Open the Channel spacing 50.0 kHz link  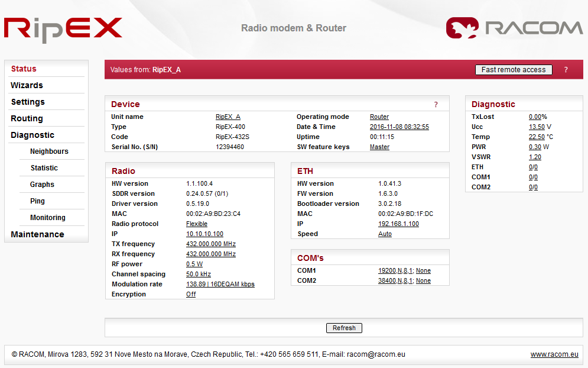(199, 274)
